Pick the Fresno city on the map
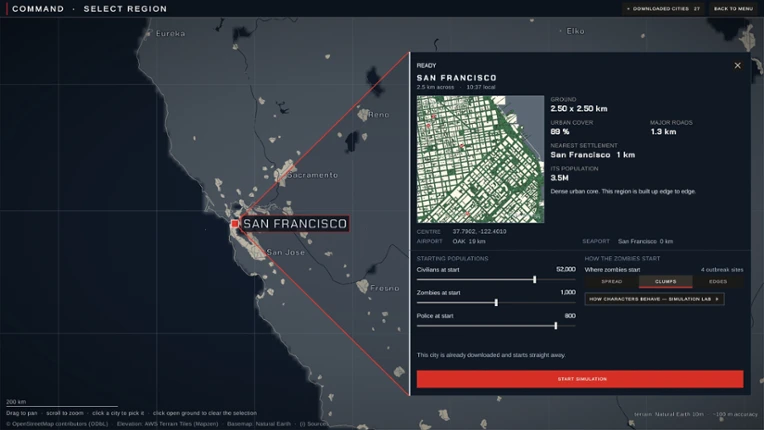 [x=384, y=288]
